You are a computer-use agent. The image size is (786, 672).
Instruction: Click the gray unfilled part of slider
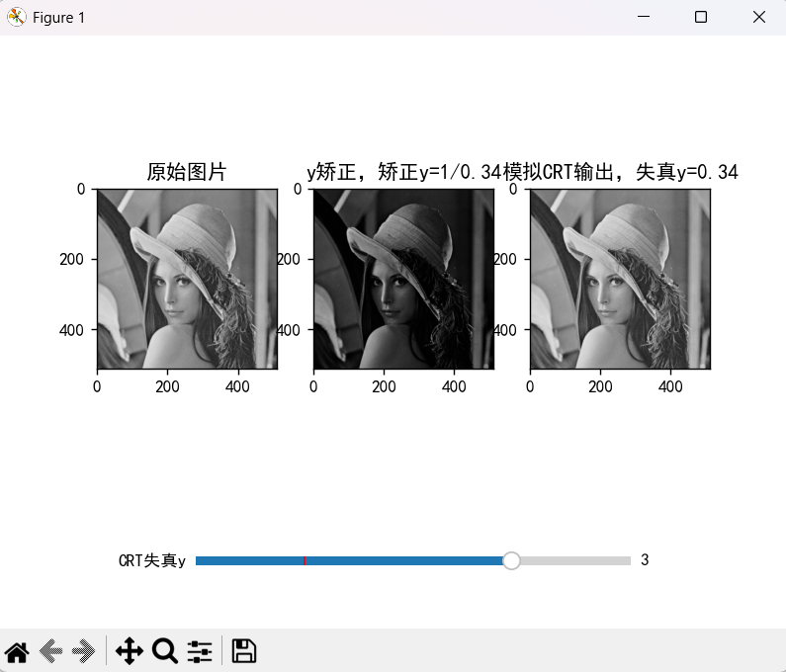pos(573,560)
